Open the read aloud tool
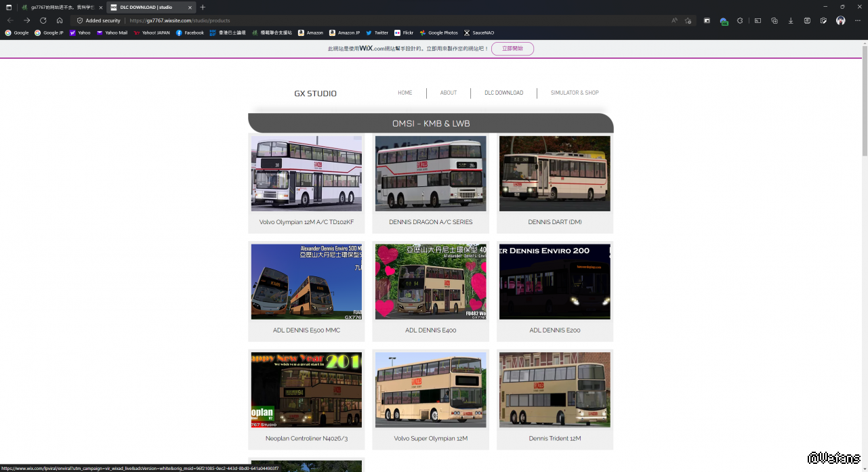 [x=674, y=20]
